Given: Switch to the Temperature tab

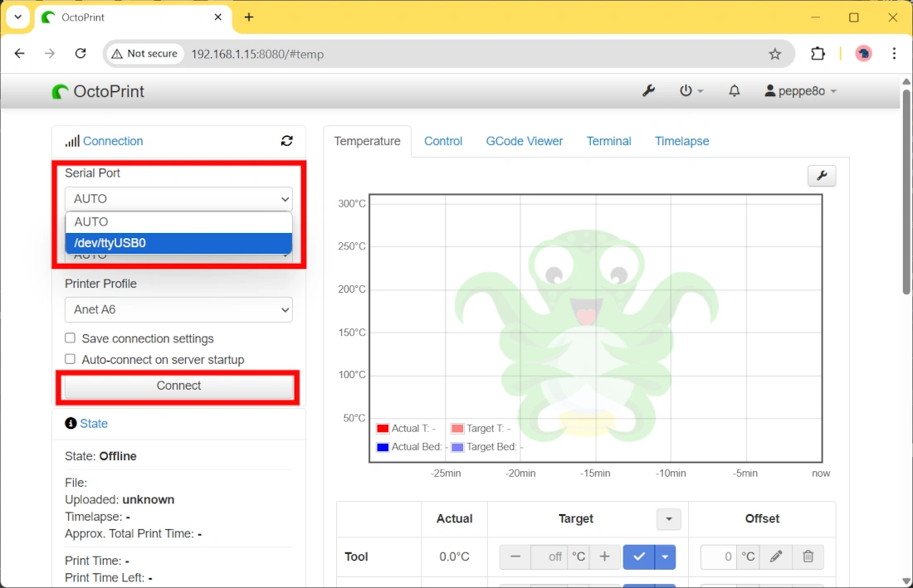Looking at the screenshot, I should 368,141.
